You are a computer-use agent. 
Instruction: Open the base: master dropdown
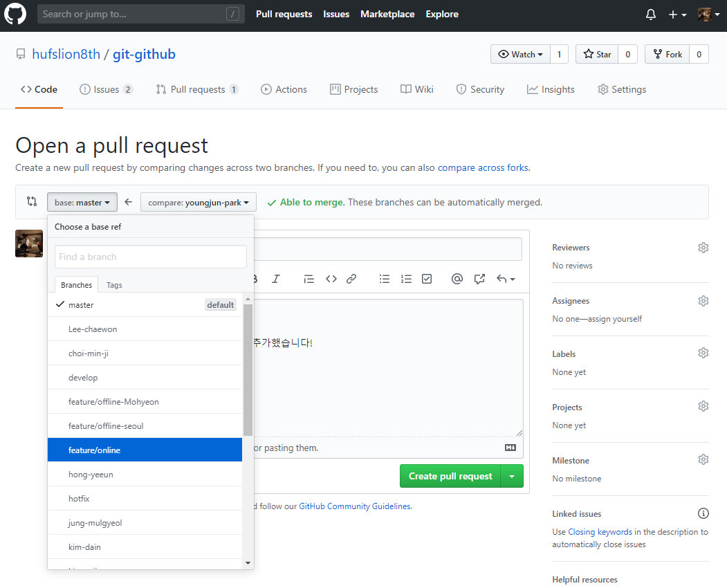(x=82, y=202)
